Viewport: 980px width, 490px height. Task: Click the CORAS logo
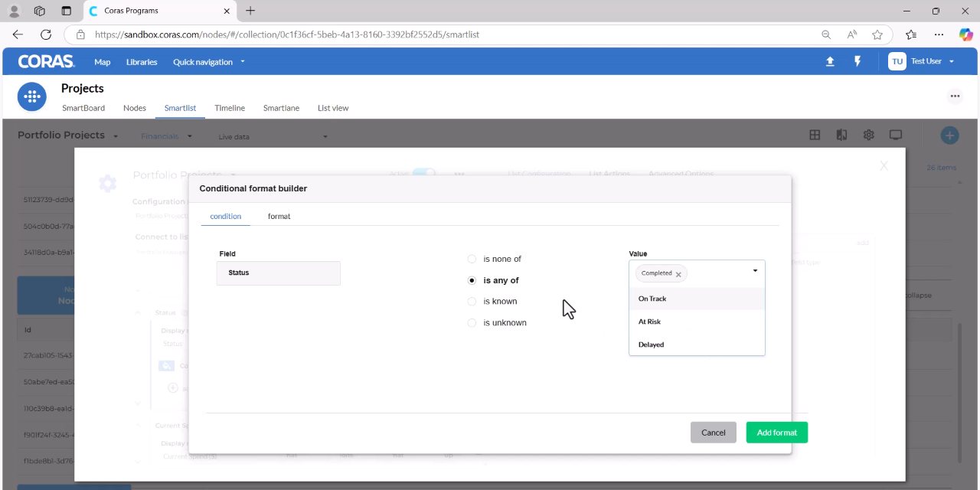[46, 61]
